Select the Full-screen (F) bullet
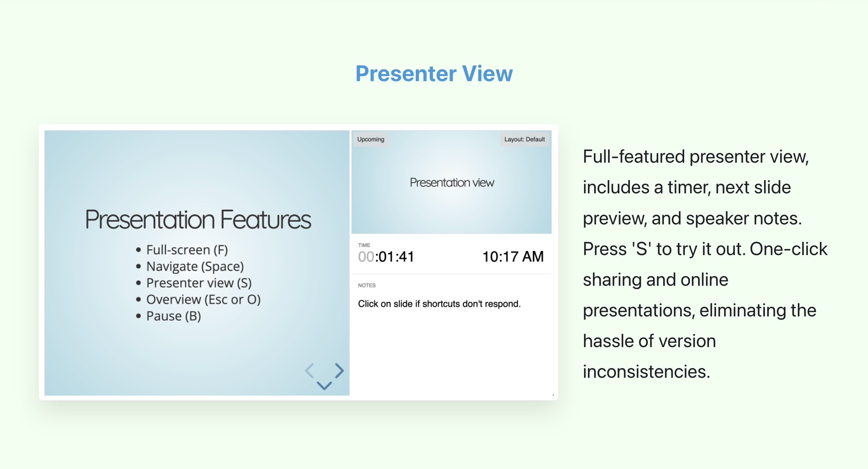Viewport: 868px width, 469px height. 187,250
